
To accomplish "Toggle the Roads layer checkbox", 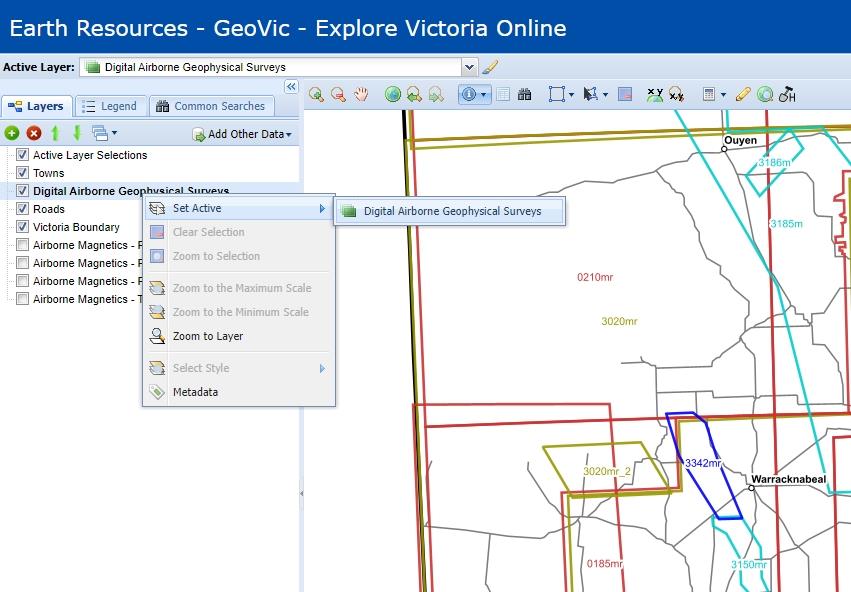I will (x=22, y=209).
